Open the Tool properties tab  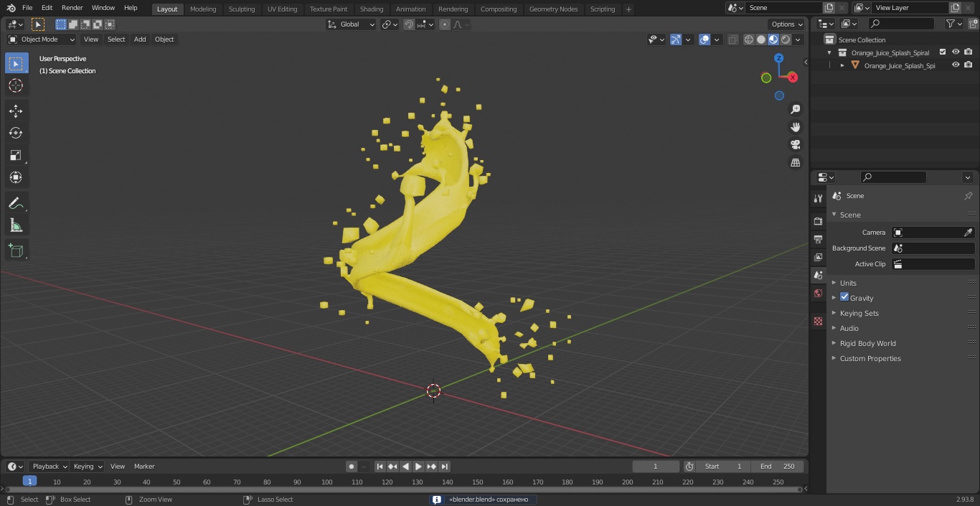coord(818,198)
